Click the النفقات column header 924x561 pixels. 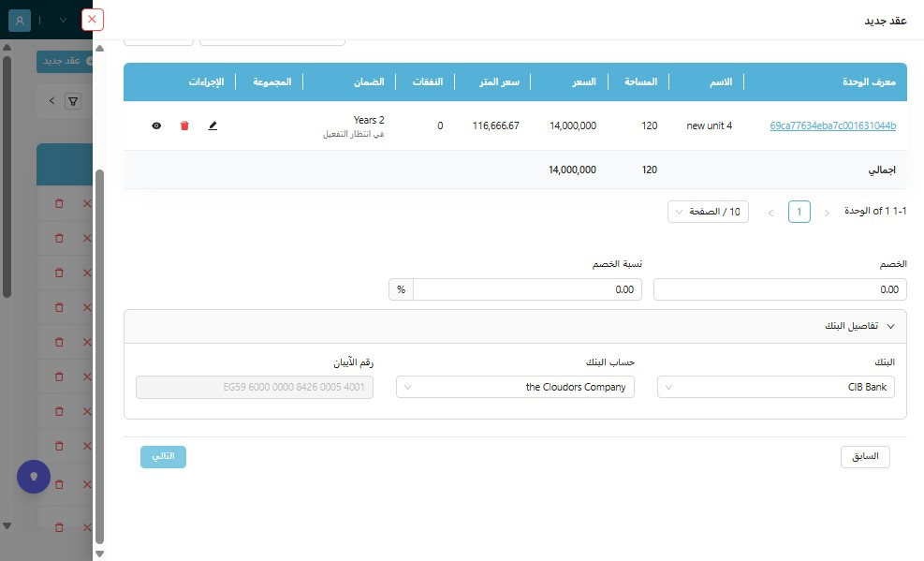(x=427, y=81)
